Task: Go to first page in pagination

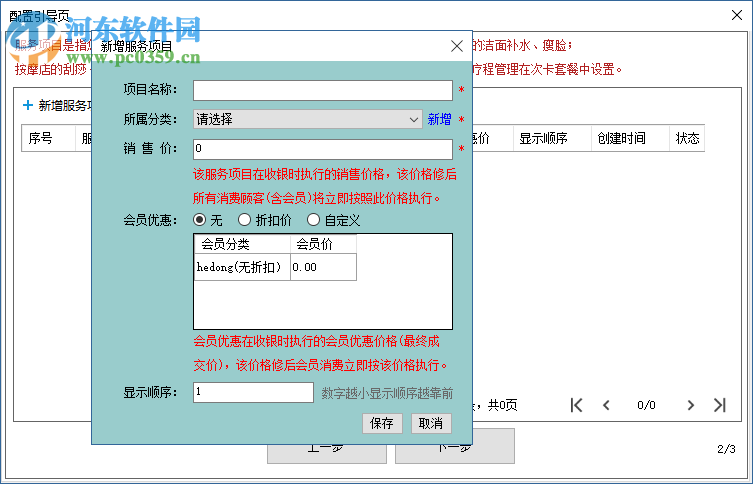Action: click(577, 405)
